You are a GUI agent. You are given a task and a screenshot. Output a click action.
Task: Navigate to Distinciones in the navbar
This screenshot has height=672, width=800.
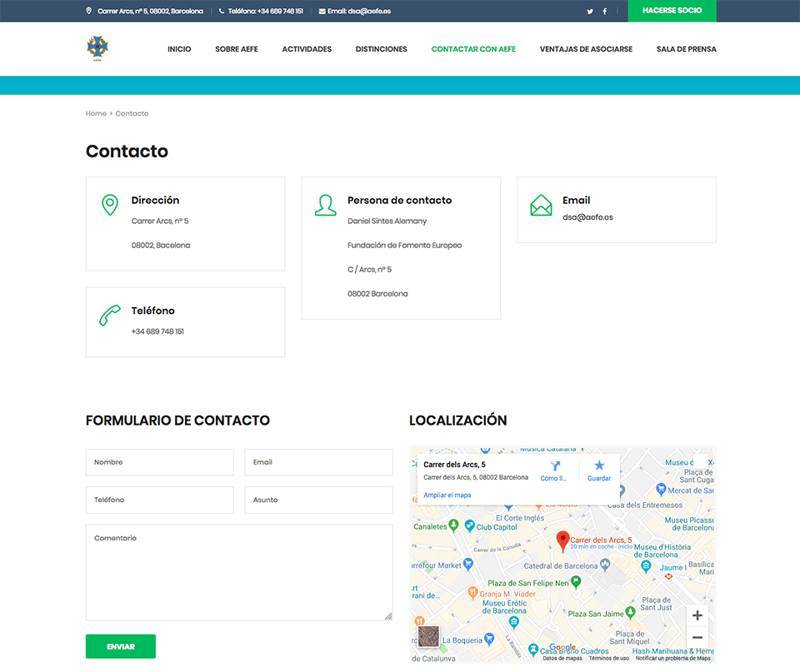pyautogui.click(x=381, y=49)
